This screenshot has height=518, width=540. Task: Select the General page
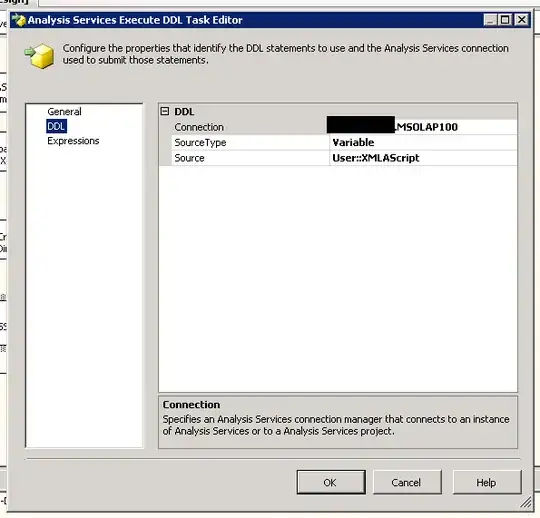[x=64, y=112]
